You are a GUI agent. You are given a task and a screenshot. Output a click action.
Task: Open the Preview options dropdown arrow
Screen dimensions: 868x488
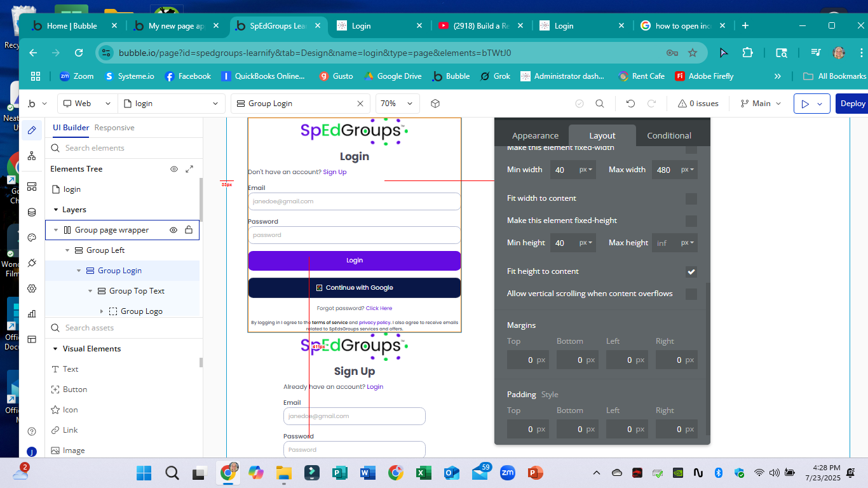[820, 104]
